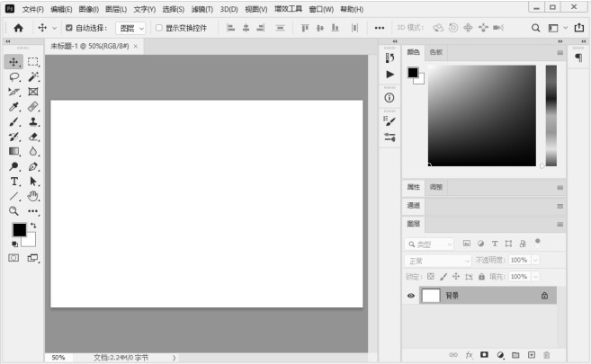The width and height of the screenshot is (591, 364).
Task: Pick the Eyedropper tool
Action: click(14, 107)
